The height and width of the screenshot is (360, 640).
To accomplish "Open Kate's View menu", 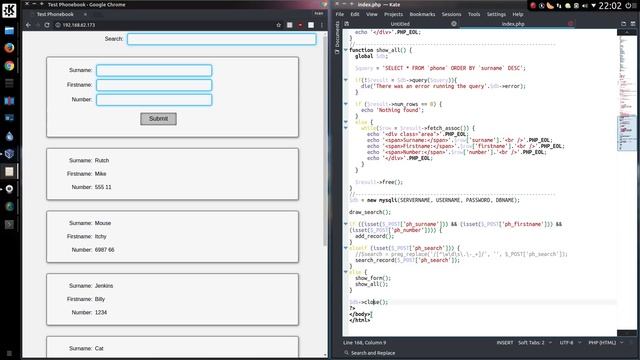I will (371, 14).
